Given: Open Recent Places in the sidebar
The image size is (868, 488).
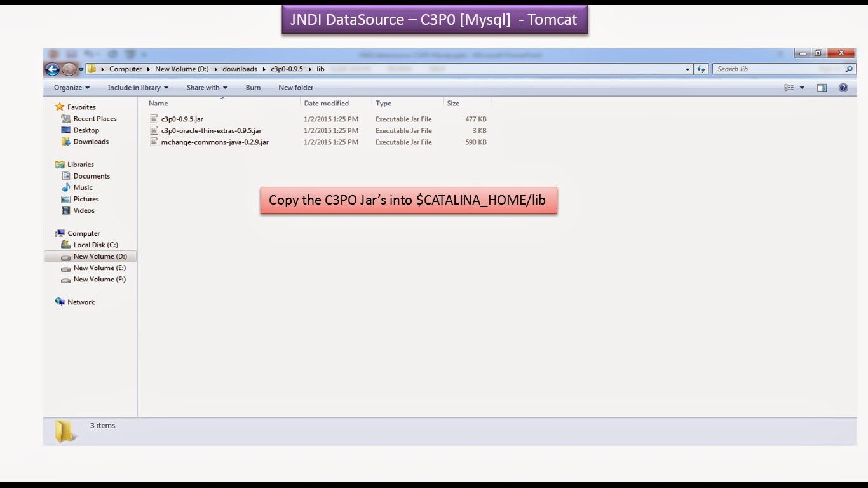Looking at the screenshot, I should [95, 119].
